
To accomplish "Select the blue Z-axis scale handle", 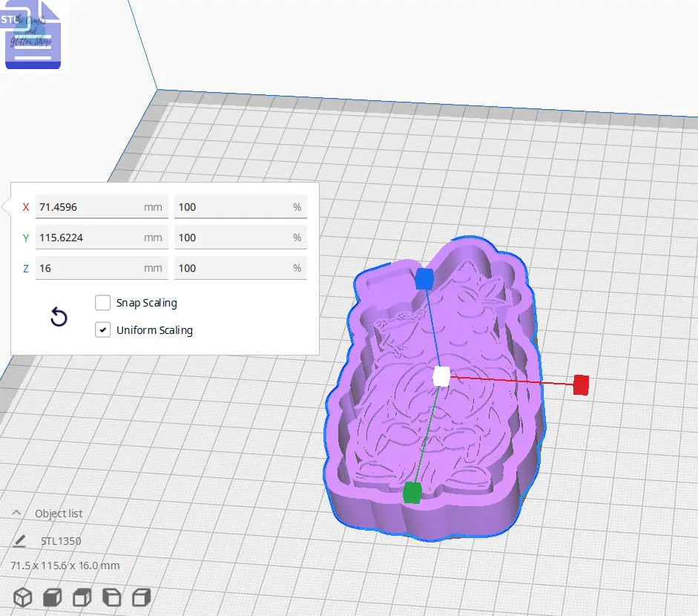I will click(x=424, y=280).
